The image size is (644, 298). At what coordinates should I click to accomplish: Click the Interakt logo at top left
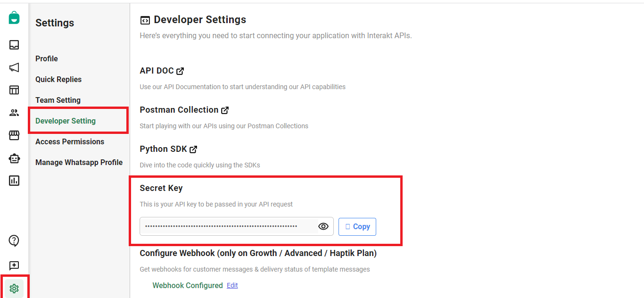[14, 18]
